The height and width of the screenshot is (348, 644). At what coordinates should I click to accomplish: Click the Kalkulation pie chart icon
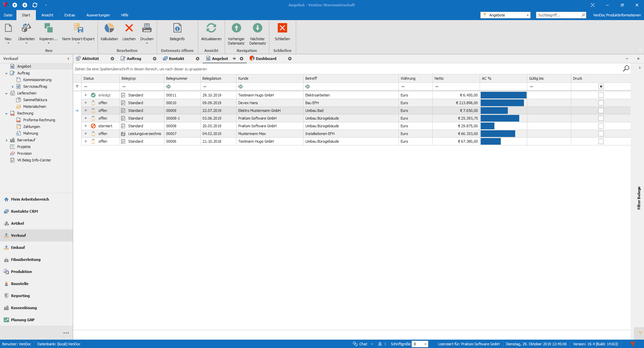click(x=109, y=28)
